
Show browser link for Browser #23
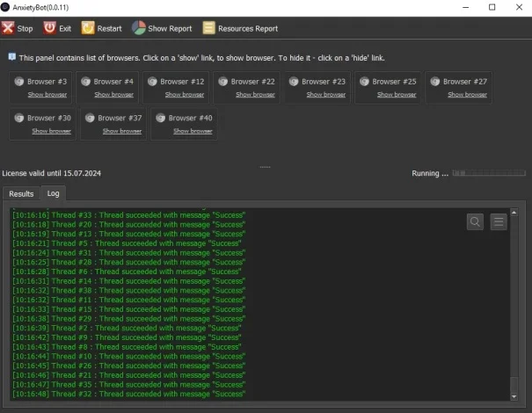tap(326, 95)
